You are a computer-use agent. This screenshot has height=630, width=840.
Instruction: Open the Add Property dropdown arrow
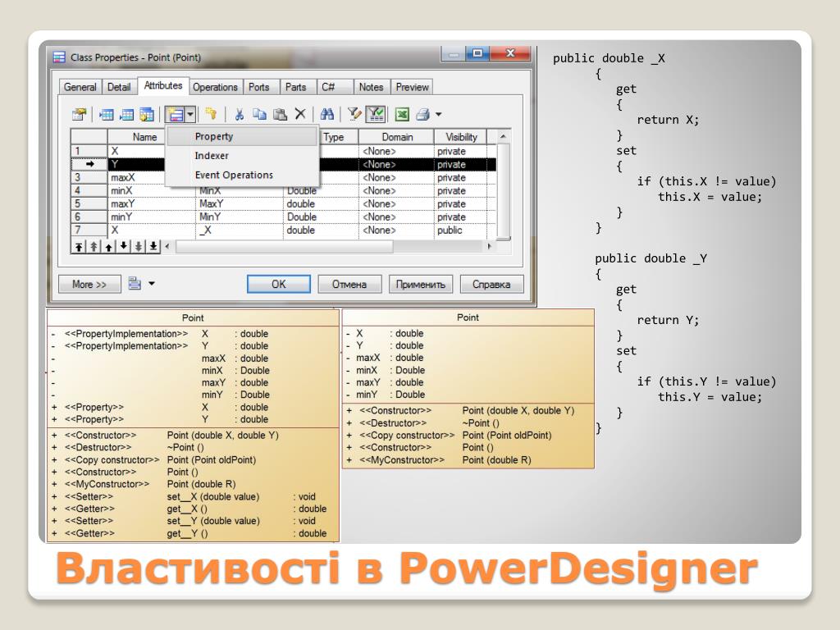pos(190,114)
